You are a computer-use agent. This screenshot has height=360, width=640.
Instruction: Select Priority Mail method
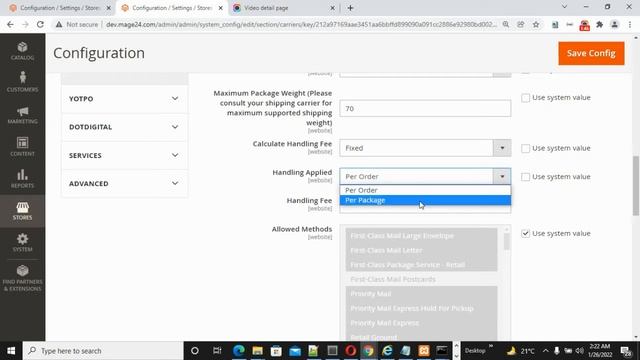point(421,294)
